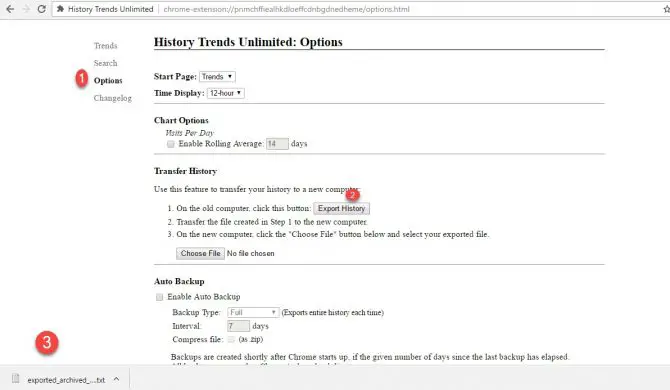Tick the Enable Auto Backup checkbox
The image size is (670, 390).
click(x=159, y=297)
